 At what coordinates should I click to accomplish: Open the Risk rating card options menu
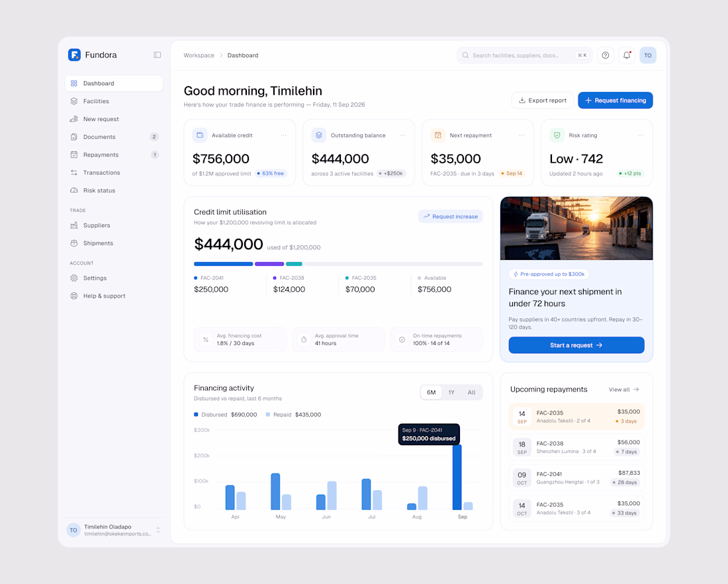pos(641,136)
